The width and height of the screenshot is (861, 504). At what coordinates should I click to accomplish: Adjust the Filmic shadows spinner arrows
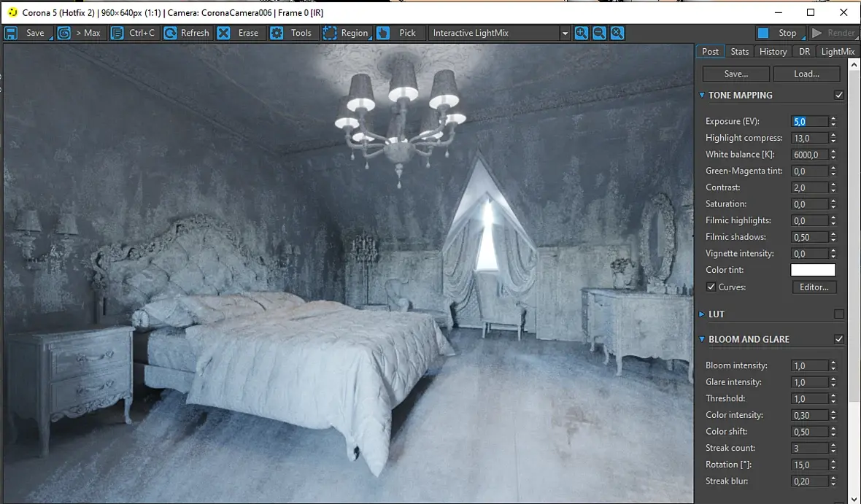pos(833,236)
